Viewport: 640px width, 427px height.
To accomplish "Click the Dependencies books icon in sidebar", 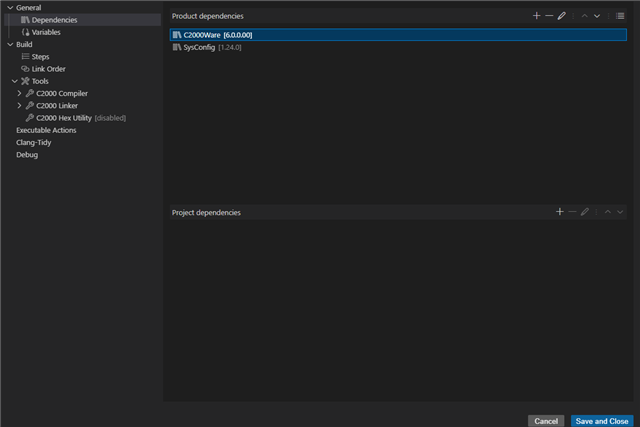I will (x=25, y=20).
